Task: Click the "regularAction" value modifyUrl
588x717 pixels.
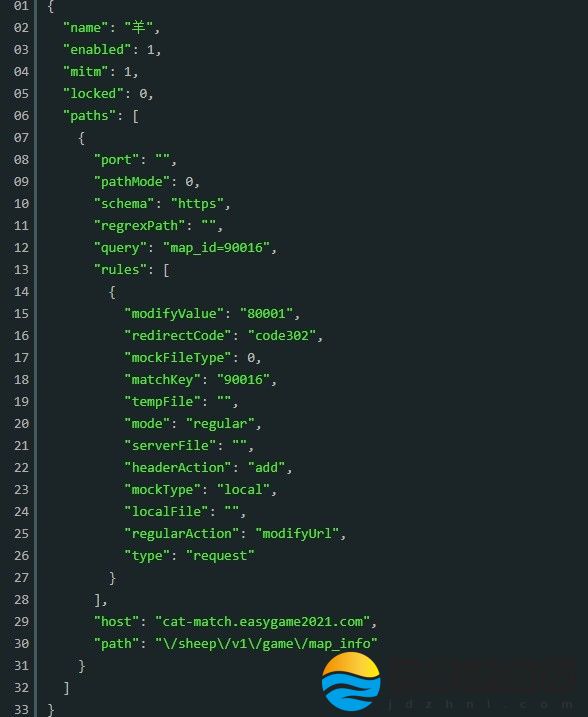Action: coord(297,534)
